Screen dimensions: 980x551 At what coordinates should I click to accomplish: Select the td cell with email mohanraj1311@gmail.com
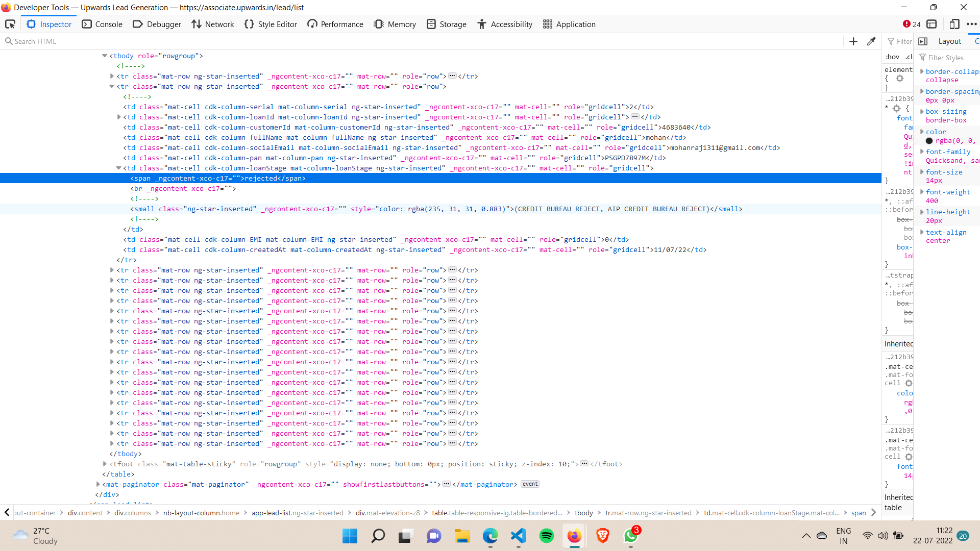click(x=440, y=147)
